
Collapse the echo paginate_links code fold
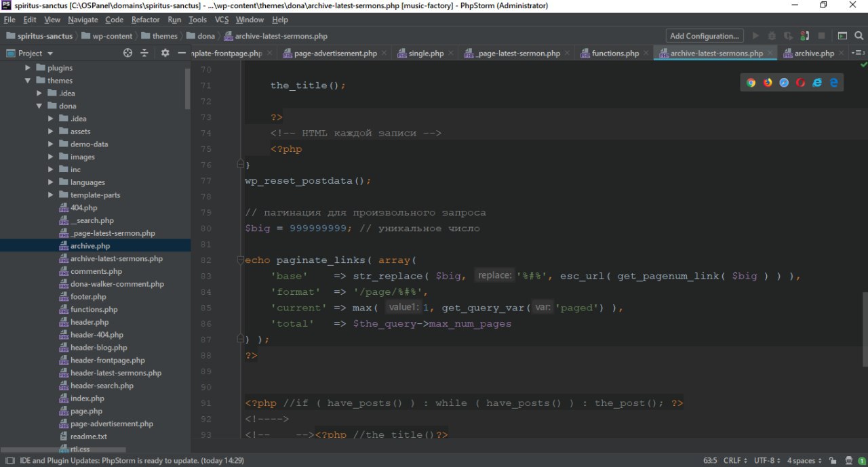[x=240, y=260]
